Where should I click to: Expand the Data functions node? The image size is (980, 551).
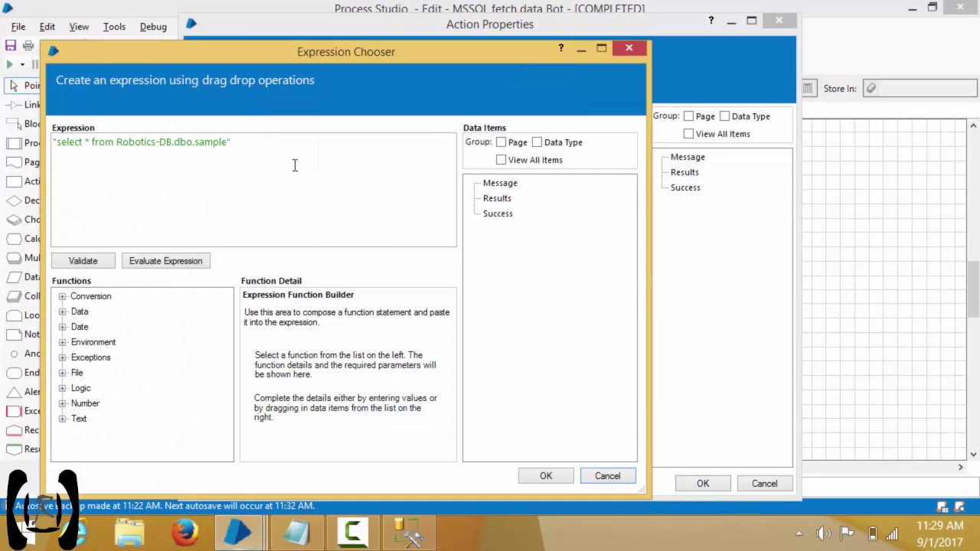(x=63, y=311)
